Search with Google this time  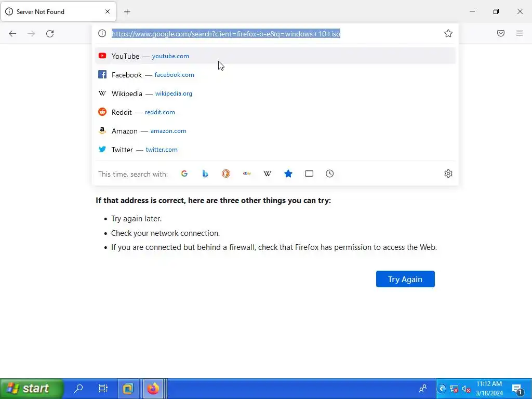pos(184,174)
